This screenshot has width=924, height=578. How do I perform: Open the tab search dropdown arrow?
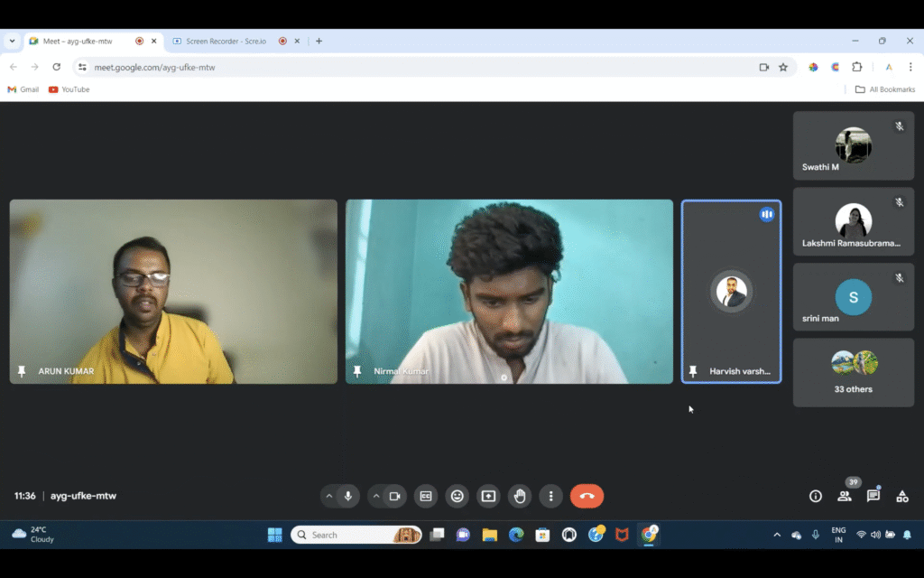click(12, 41)
